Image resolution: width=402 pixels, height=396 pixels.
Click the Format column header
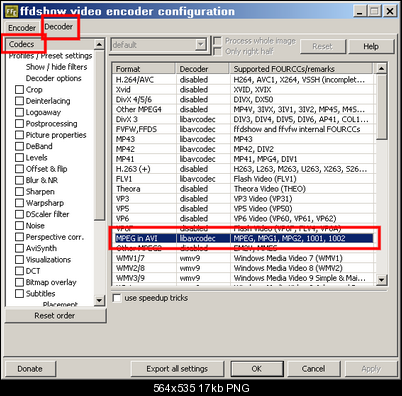point(144,69)
